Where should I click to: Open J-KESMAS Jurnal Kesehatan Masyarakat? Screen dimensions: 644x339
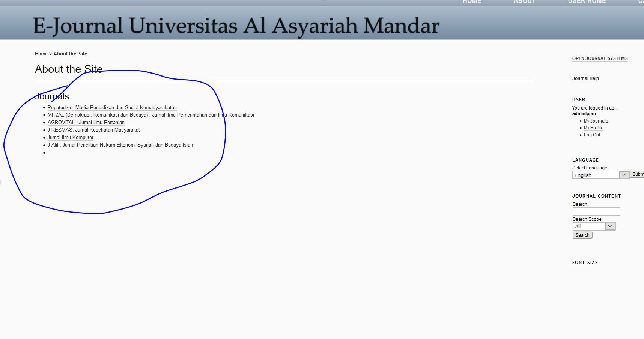[93, 130]
